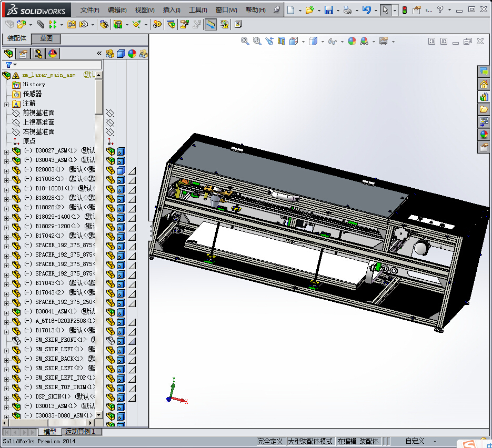
Task: Toggle transparency for DSP_SKIN<1> row
Action: pos(132,398)
